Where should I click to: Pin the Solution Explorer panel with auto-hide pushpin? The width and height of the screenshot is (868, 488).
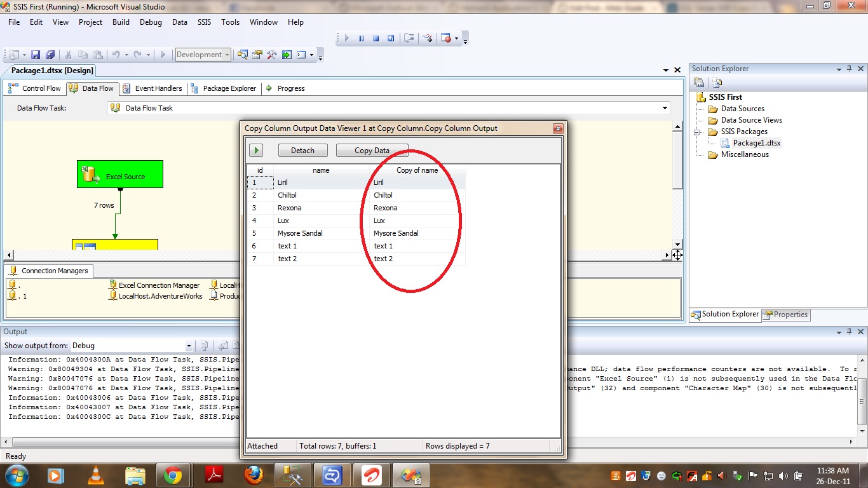pyautogui.click(x=849, y=69)
